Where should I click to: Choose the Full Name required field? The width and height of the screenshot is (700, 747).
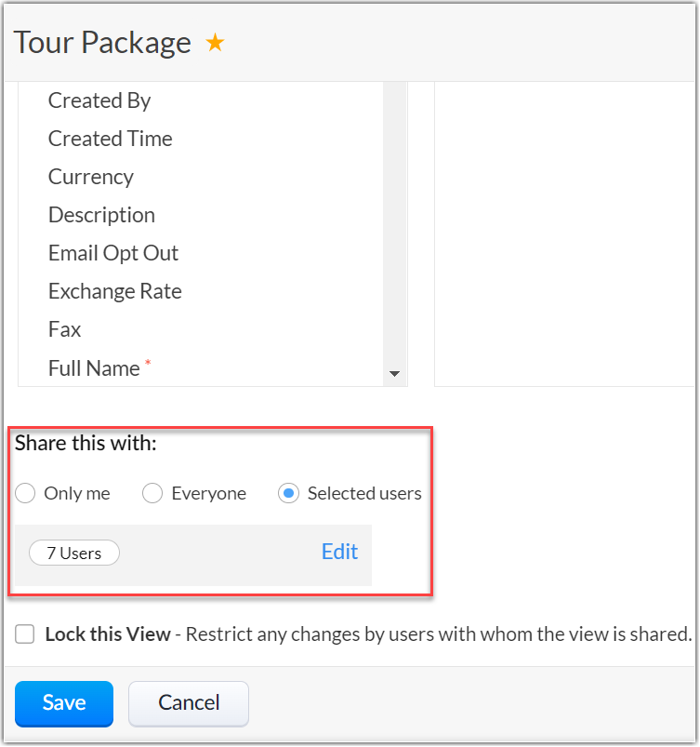point(94,367)
